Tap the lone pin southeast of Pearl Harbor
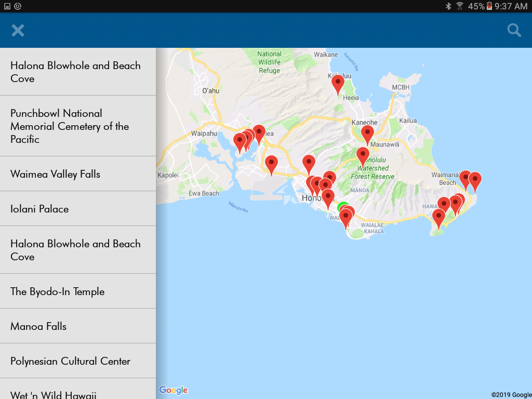The width and height of the screenshot is (532, 399). click(271, 165)
